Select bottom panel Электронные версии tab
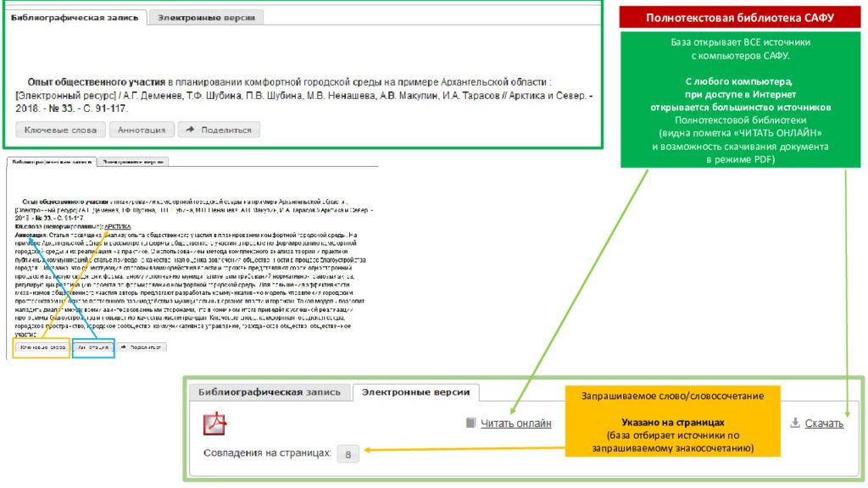The width and height of the screenshot is (868, 488). coord(415,391)
